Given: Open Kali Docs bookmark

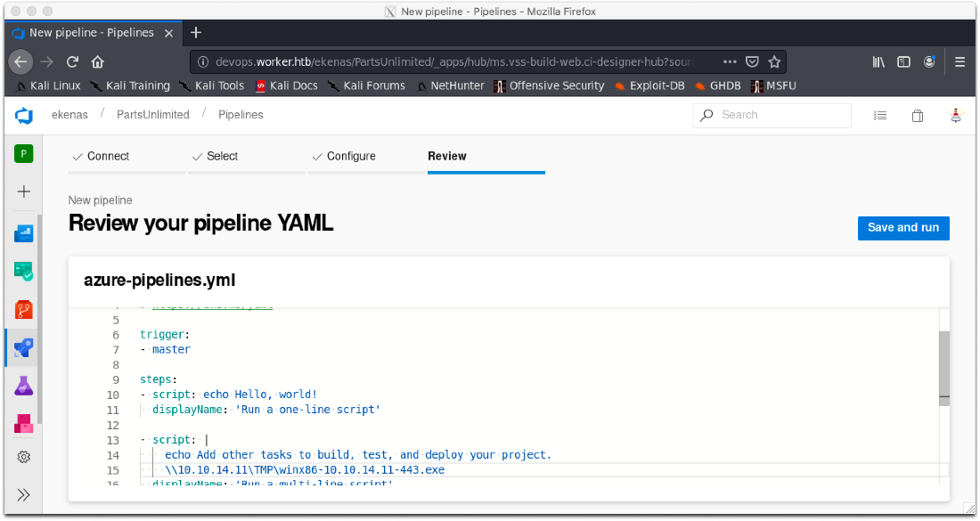Looking at the screenshot, I should pos(287,85).
